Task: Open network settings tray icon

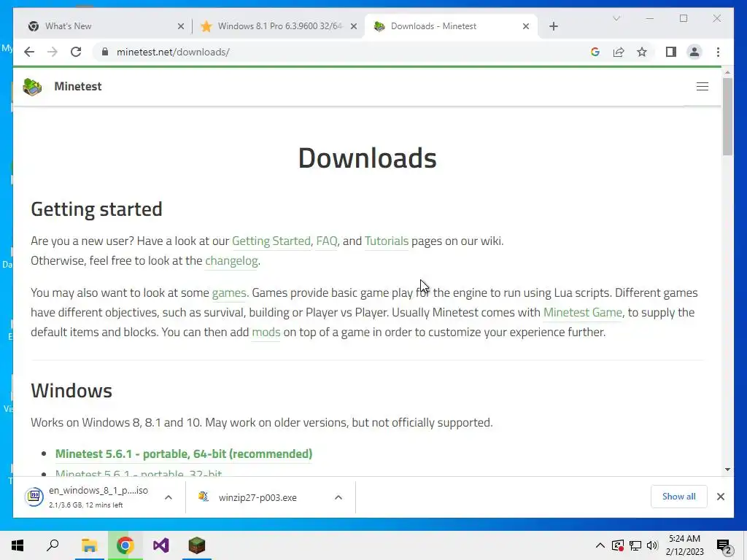Action: tap(635, 545)
